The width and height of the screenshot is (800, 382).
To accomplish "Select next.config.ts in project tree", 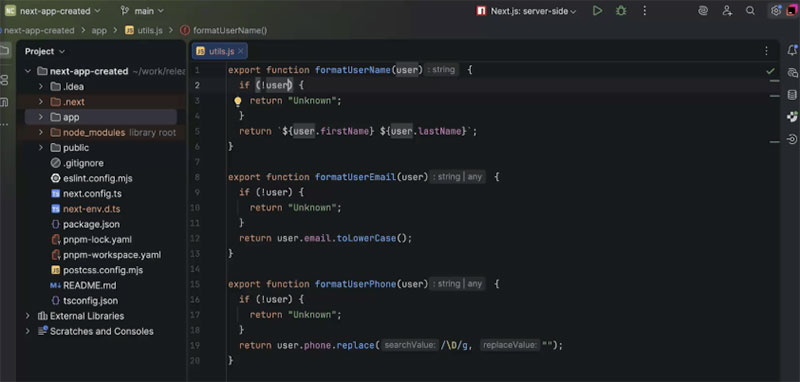I will (86, 194).
